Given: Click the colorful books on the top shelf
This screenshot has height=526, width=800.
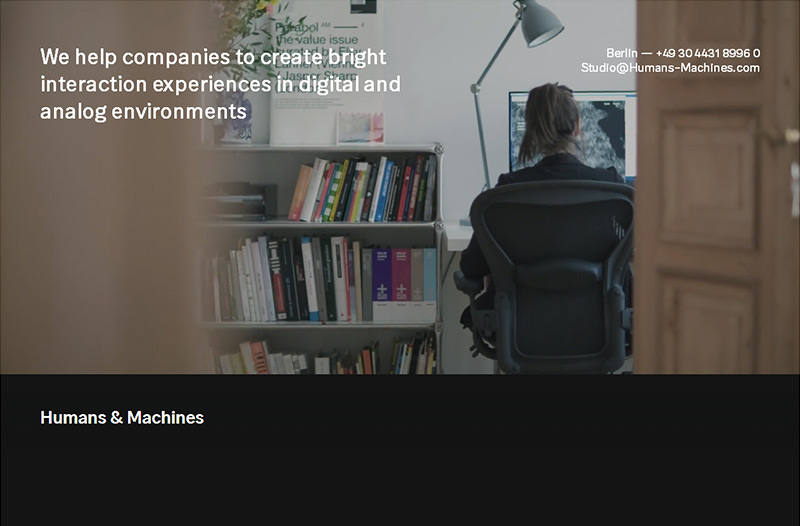Looking at the screenshot, I should pyautogui.click(x=363, y=189).
